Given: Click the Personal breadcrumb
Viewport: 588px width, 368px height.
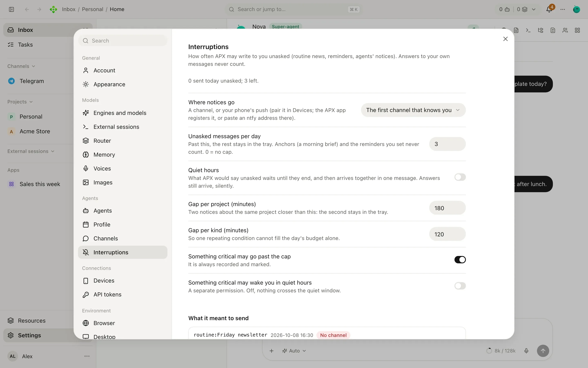Looking at the screenshot, I should (92, 9).
